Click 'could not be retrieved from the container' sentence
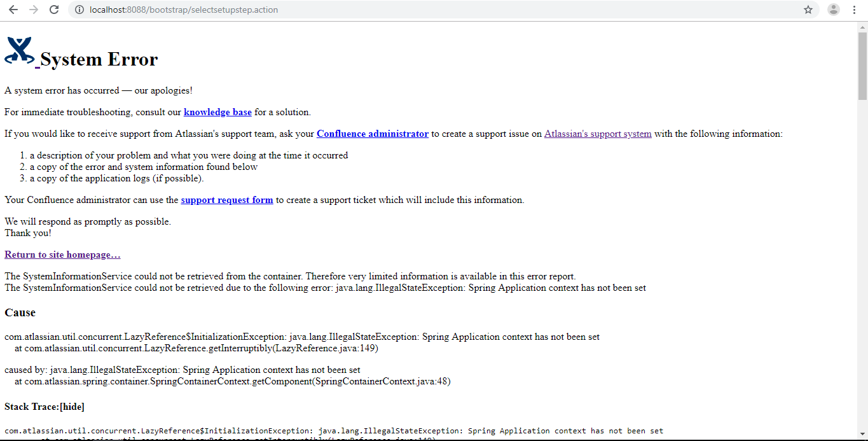 [x=290, y=276]
